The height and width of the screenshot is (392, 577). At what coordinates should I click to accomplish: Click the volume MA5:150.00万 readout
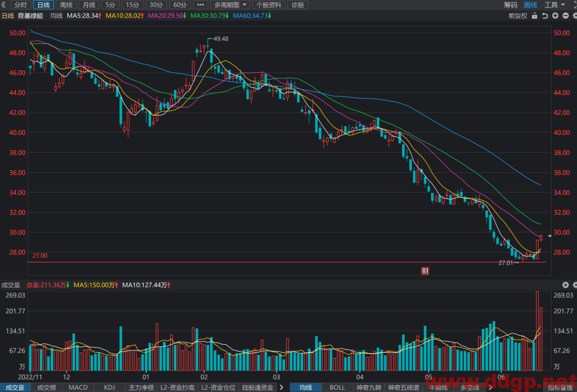pos(96,285)
